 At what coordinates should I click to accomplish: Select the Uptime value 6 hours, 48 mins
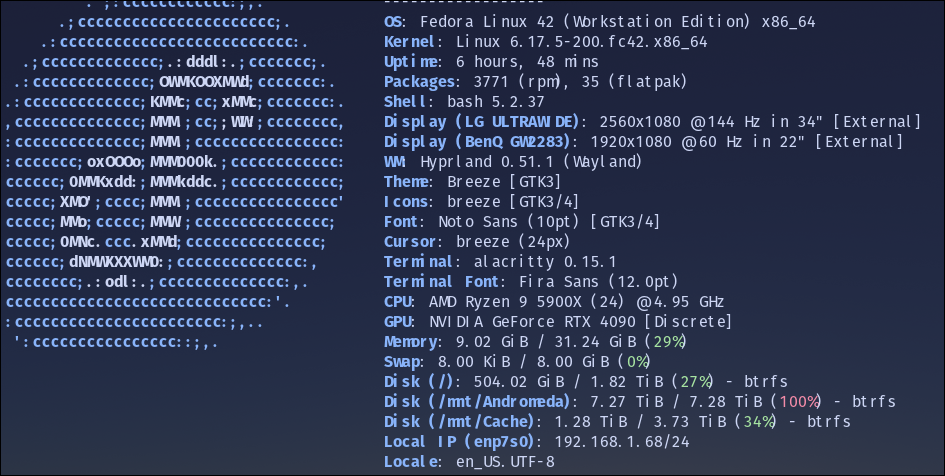click(x=527, y=61)
